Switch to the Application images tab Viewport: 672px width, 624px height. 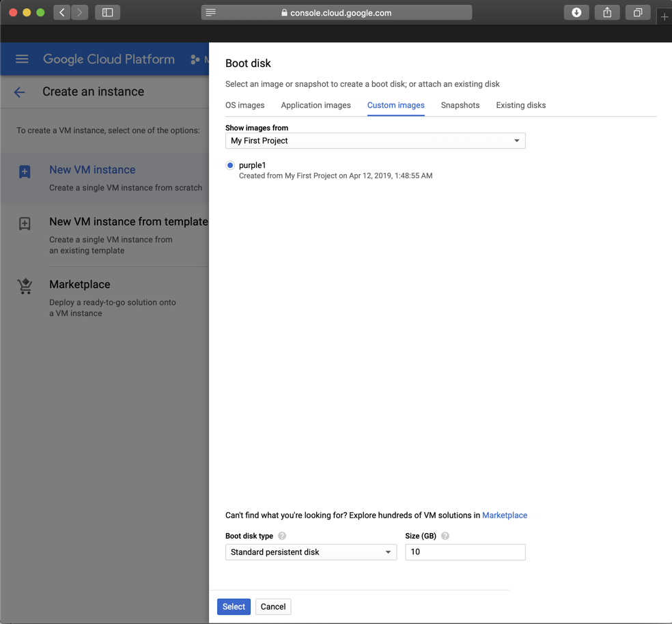316,105
